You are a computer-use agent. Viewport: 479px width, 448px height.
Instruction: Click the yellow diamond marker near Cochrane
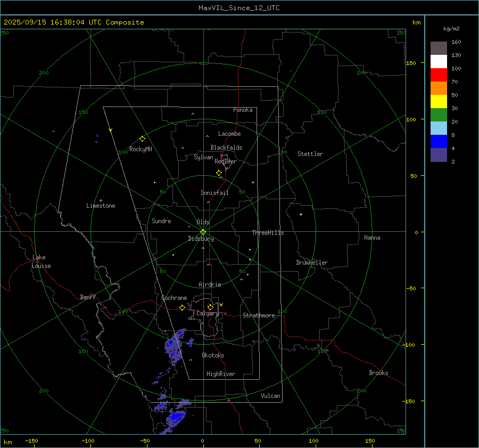182,308
